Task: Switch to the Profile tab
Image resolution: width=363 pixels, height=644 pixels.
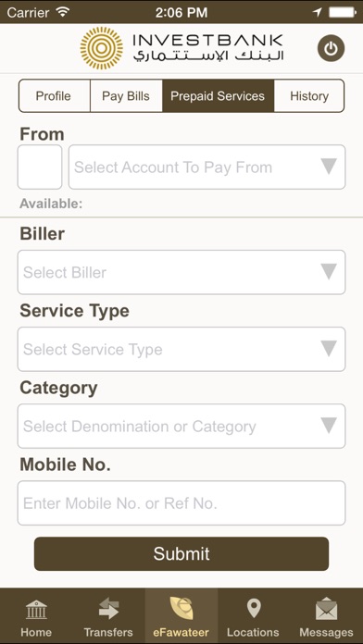Action: tap(54, 96)
